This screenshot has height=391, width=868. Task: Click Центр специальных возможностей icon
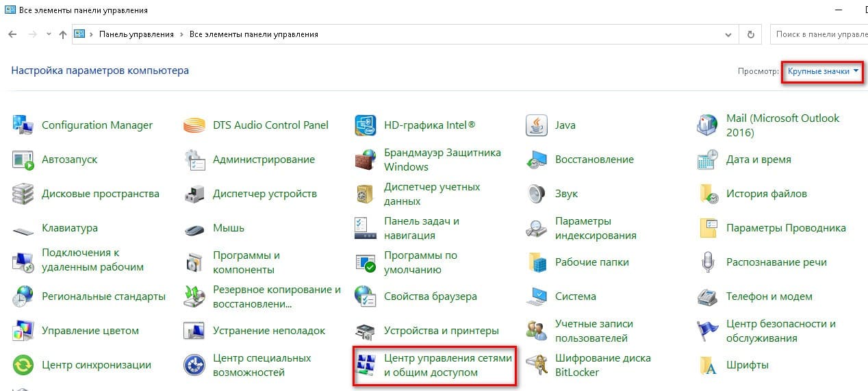pos(194,365)
